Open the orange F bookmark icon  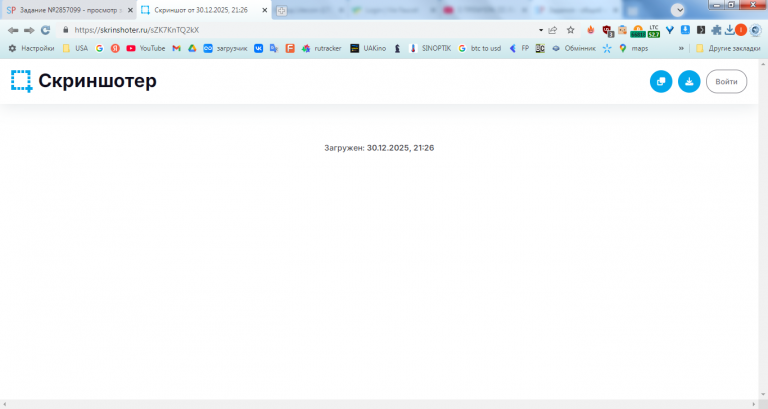point(290,48)
